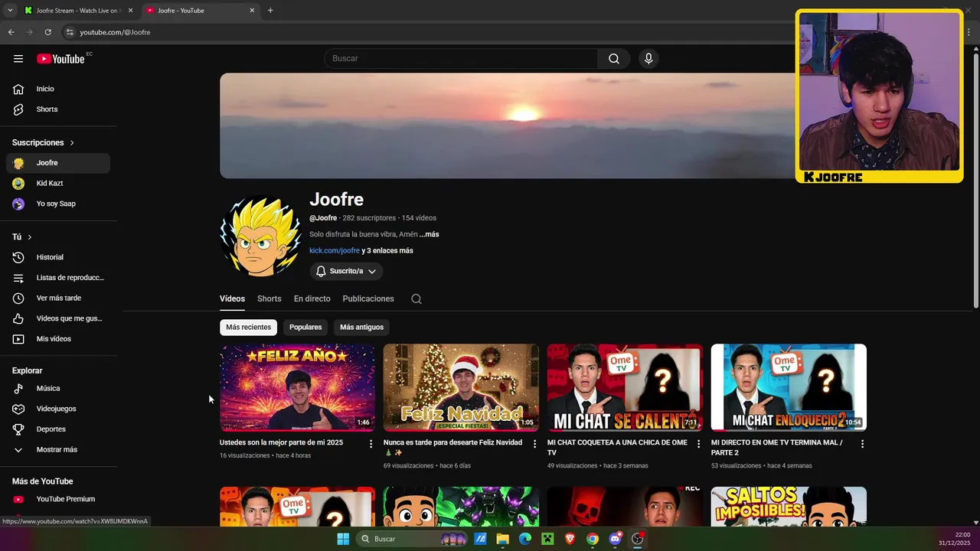Open Ver más tarde in the sidebar
980x551 pixels.
pos(58,298)
